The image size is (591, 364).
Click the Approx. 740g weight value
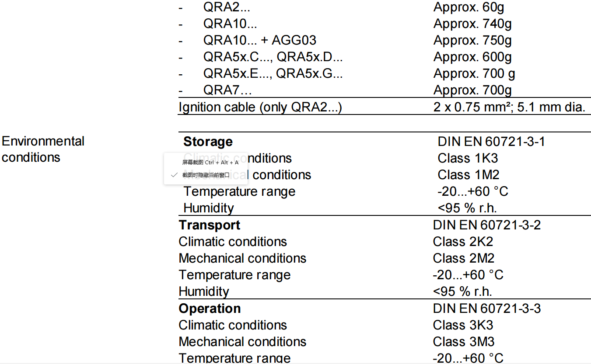472,24
